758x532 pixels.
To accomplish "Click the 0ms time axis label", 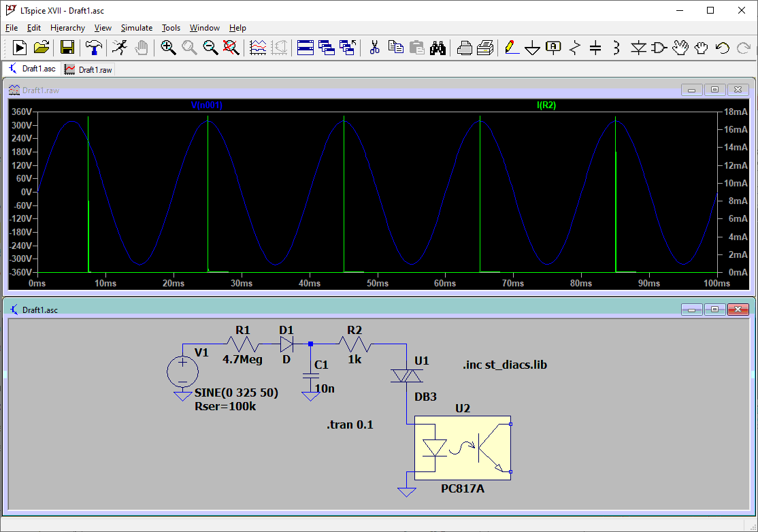I will pos(37,283).
